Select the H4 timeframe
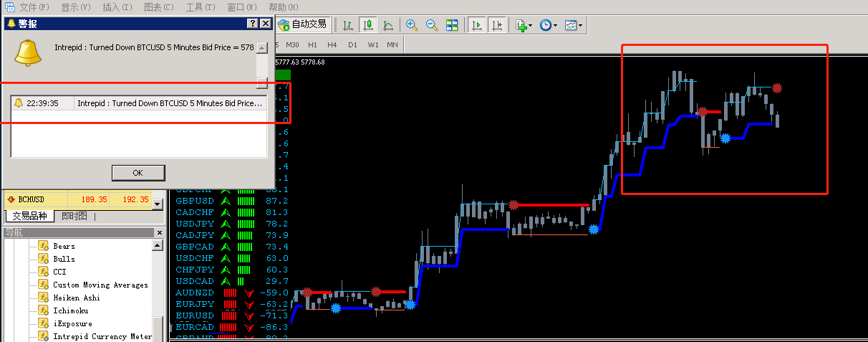 coord(332,44)
